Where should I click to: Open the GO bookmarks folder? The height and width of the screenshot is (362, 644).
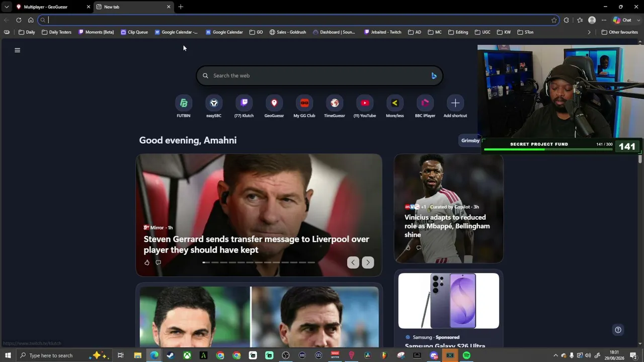[256, 32]
